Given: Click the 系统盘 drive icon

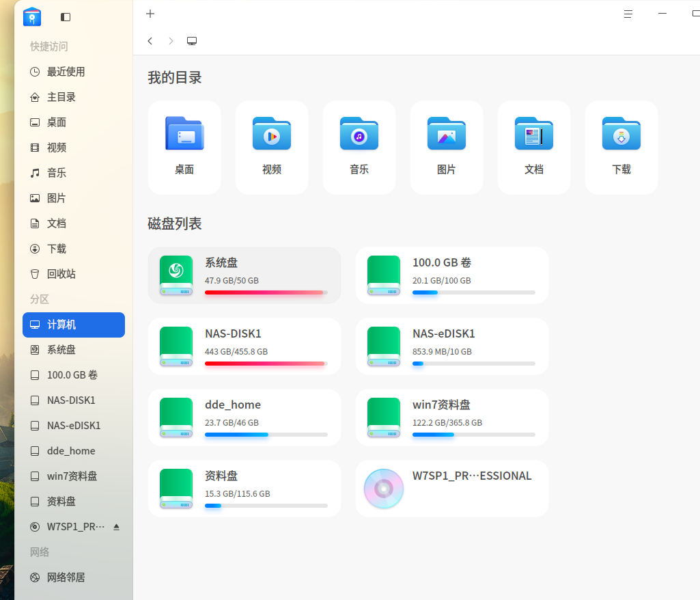Looking at the screenshot, I should coord(176,275).
